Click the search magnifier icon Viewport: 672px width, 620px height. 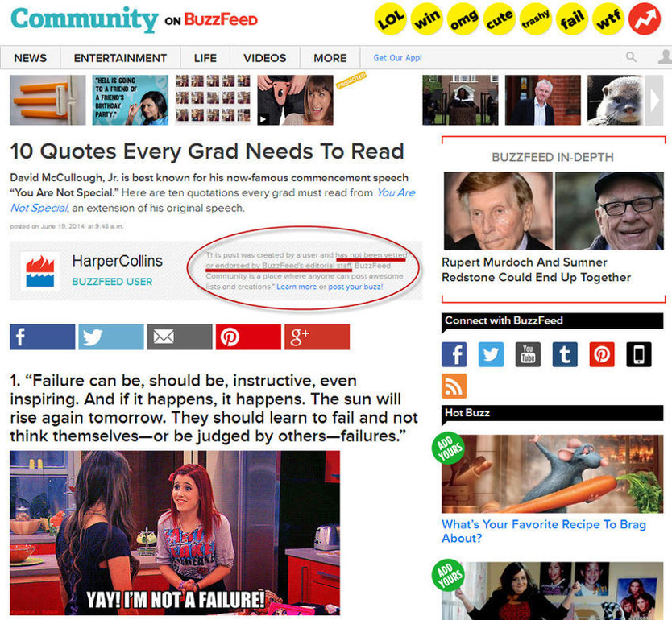(631, 57)
